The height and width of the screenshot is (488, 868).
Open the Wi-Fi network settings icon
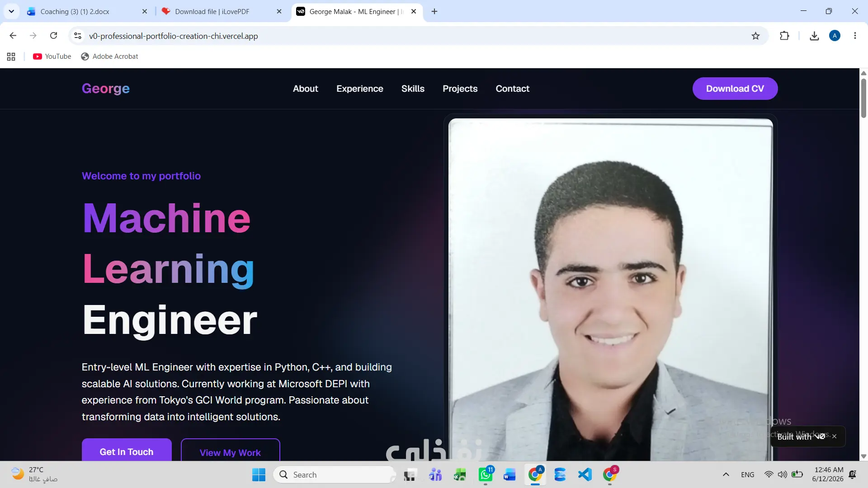click(x=769, y=474)
